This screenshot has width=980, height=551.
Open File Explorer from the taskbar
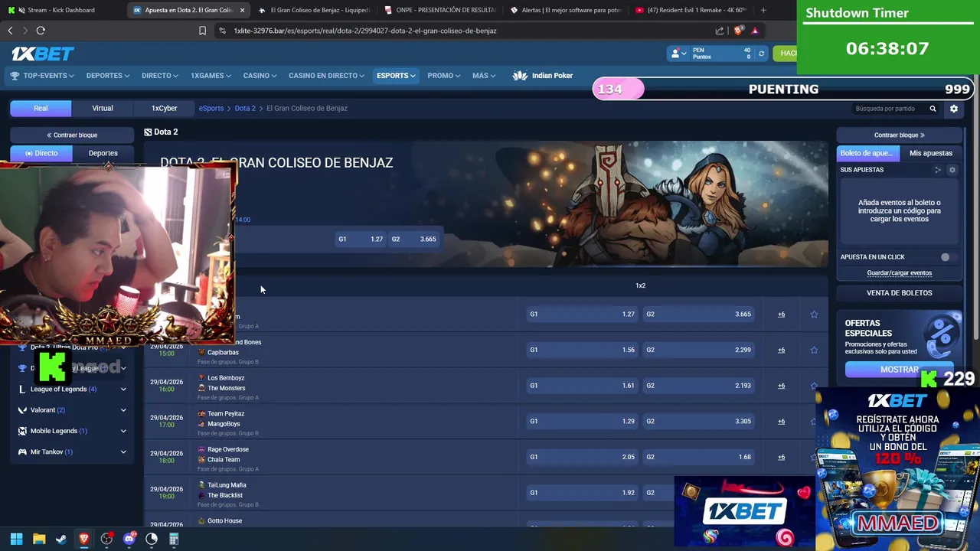pos(39,539)
